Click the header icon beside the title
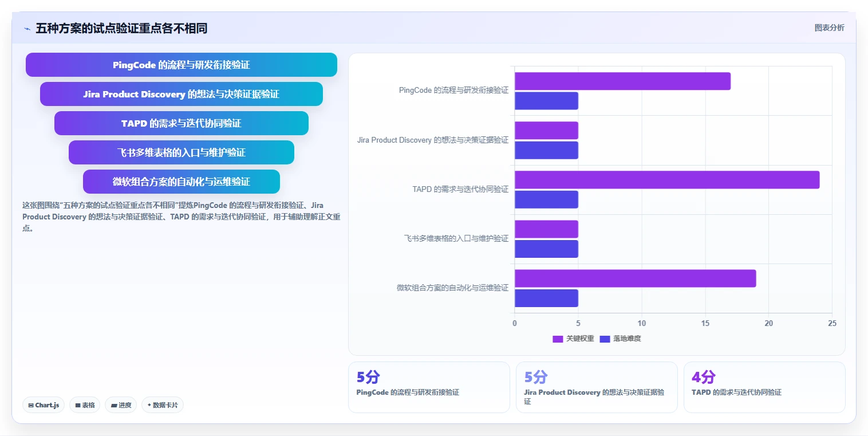Screen dimensions: 868x436 coord(27,29)
